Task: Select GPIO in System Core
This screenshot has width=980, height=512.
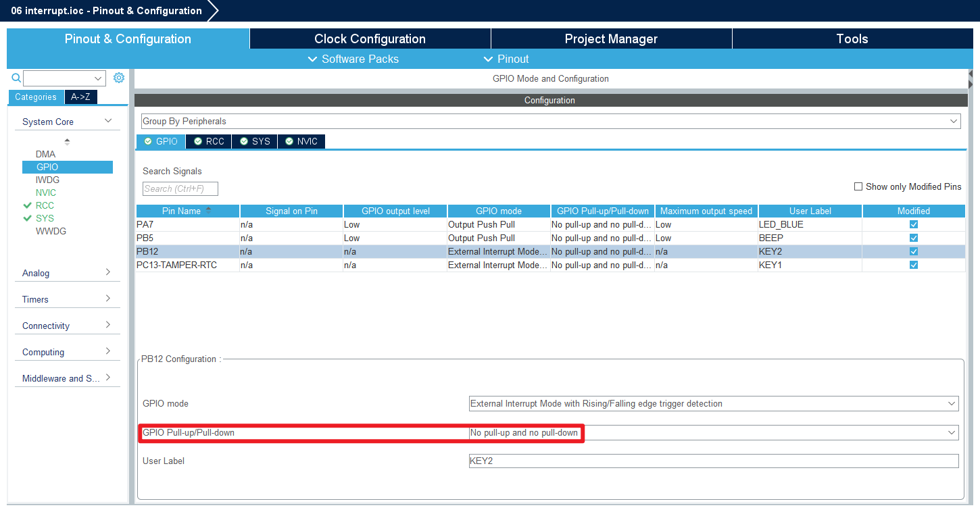Action: (x=67, y=167)
